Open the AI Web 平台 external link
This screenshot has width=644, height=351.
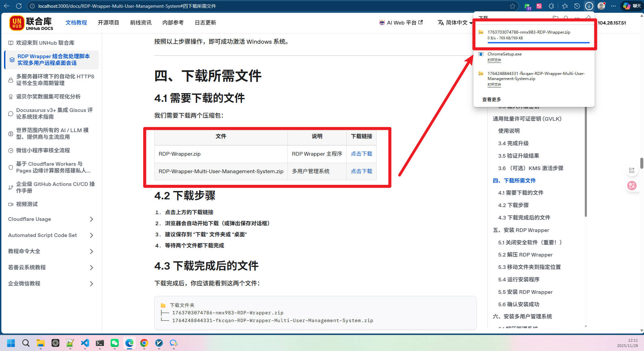pos(401,23)
